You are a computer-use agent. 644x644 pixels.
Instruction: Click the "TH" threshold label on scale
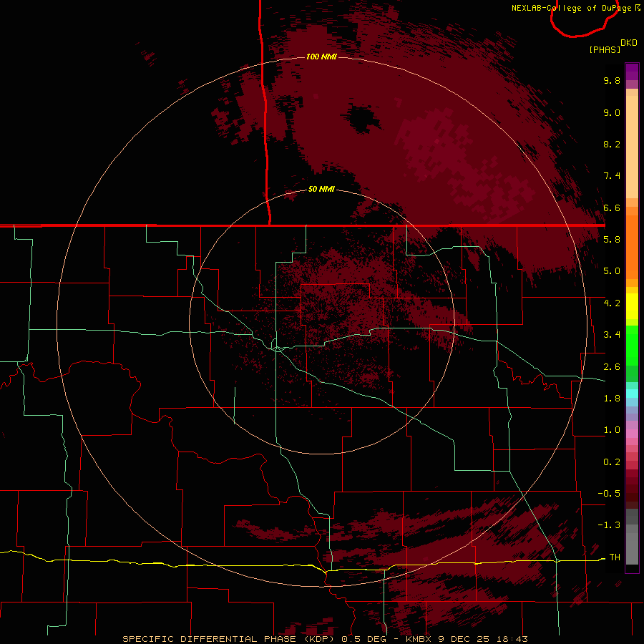615,557
